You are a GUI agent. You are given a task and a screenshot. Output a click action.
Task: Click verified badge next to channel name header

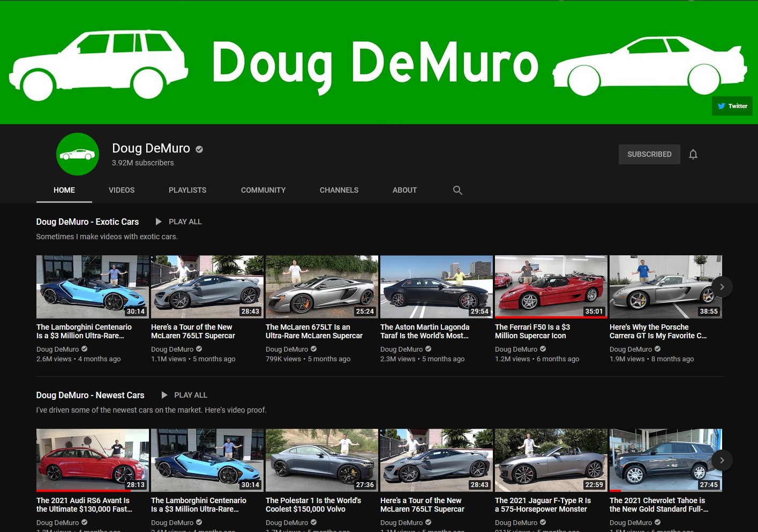point(199,149)
